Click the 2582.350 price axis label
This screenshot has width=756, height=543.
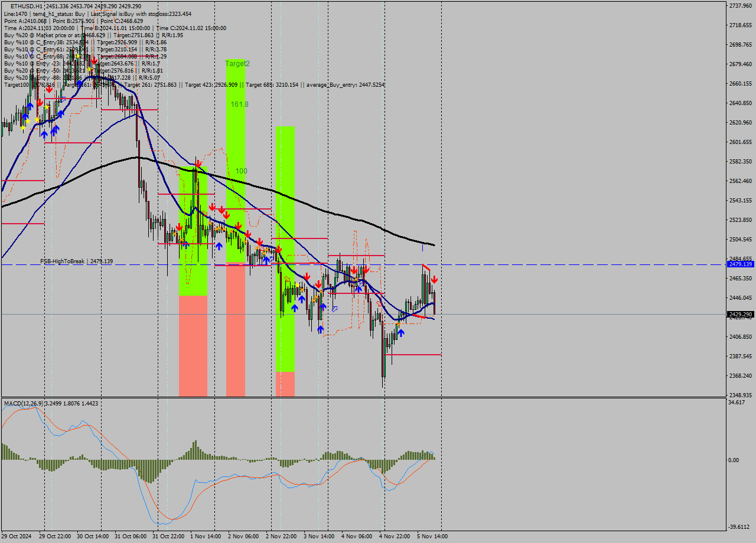(x=740, y=161)
